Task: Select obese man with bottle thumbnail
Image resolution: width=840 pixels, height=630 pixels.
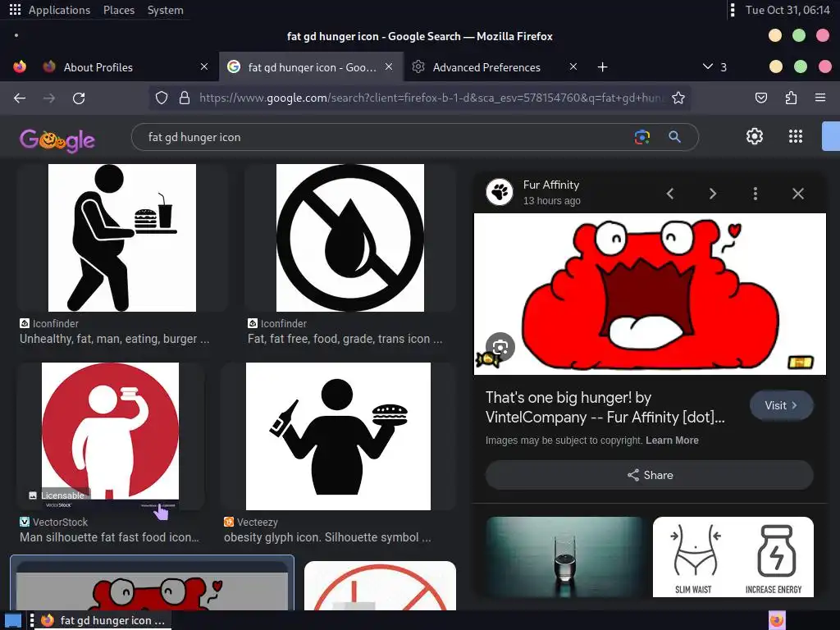Action: click(338, 436)
